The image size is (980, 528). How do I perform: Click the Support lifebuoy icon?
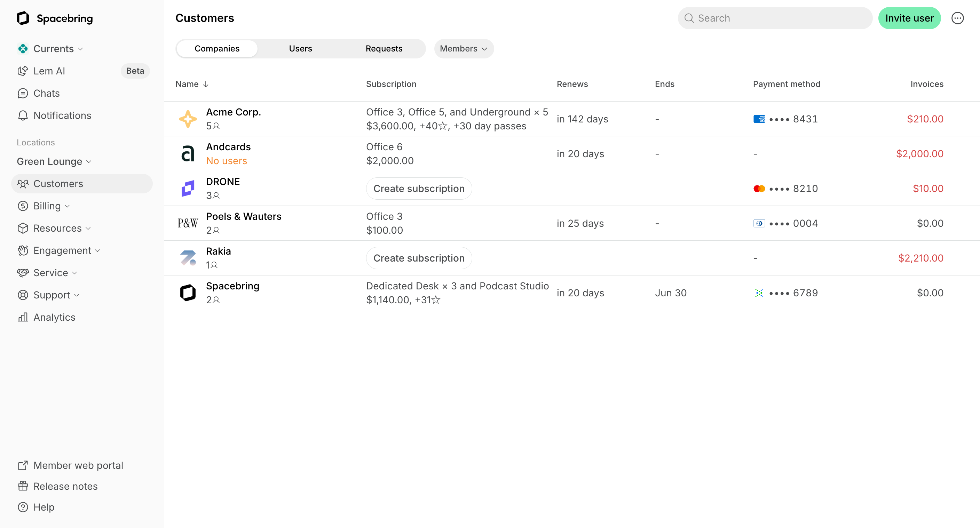(x=23, y=295)
